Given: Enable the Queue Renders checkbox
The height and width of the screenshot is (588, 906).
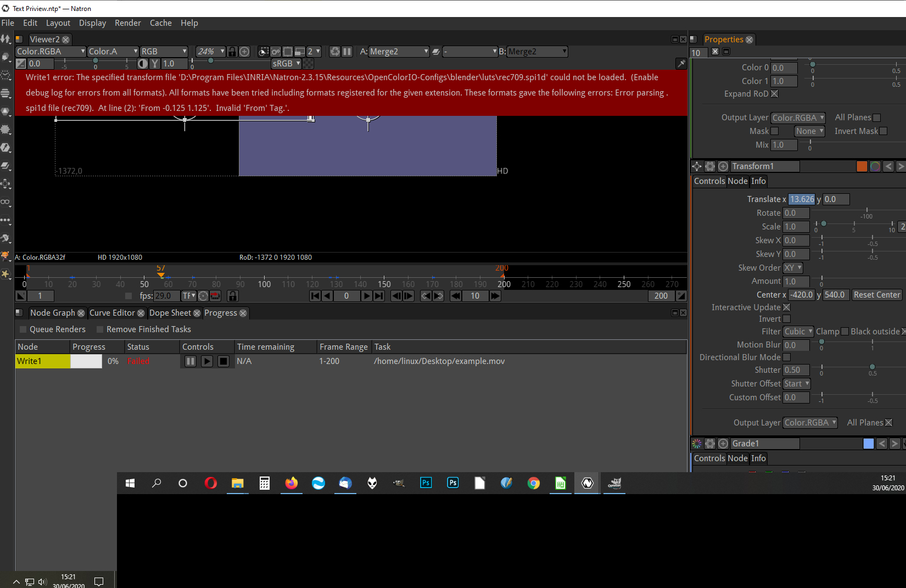Looking at the screenshot, I should coord(23,329).
